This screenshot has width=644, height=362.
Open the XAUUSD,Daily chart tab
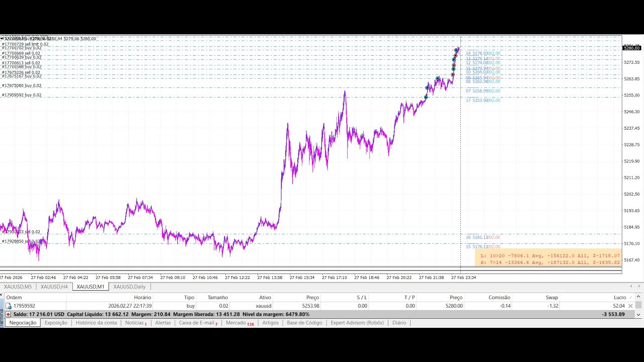click(129, 287)
